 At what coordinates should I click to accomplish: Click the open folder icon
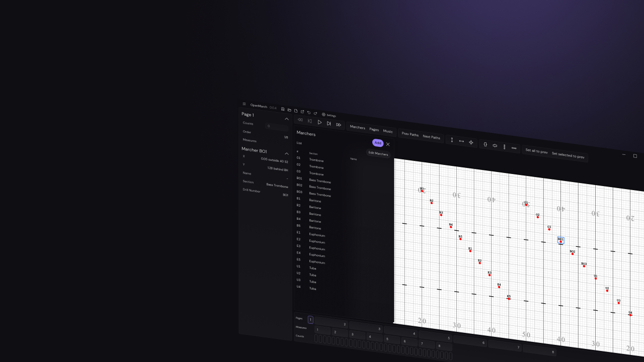289,110
